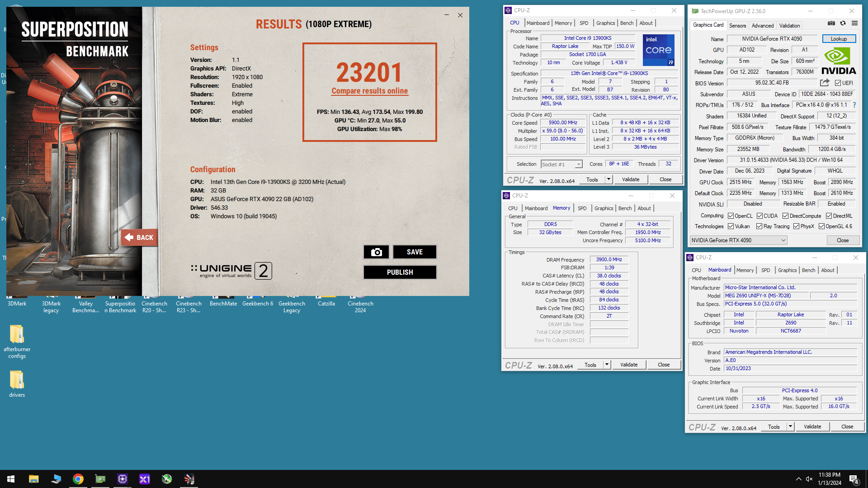Click Compare results online link
Screen dimensions: 868x488
point(370,91)
